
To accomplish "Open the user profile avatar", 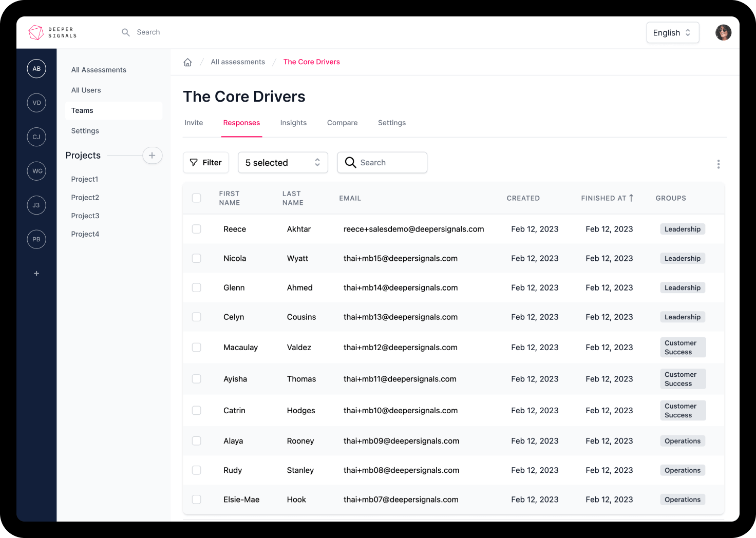I will [723, 32].
